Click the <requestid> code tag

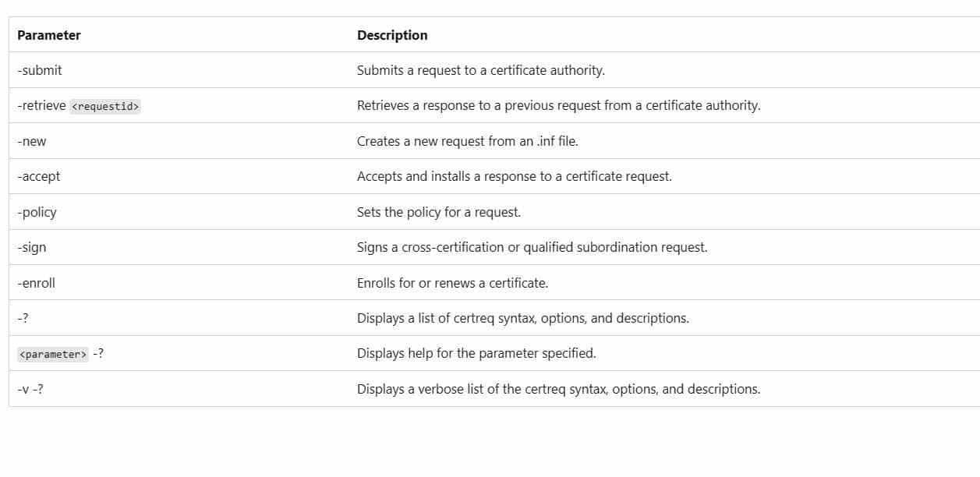(x=105, y=106)
